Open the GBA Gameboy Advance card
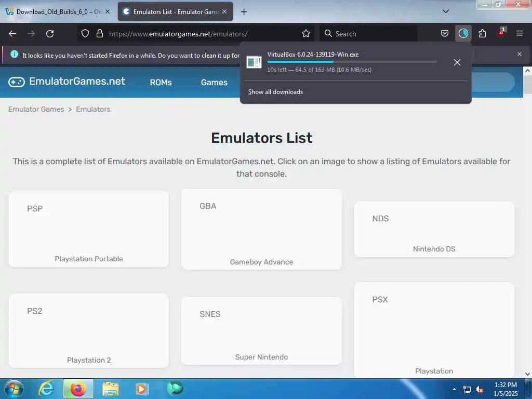 261,229
